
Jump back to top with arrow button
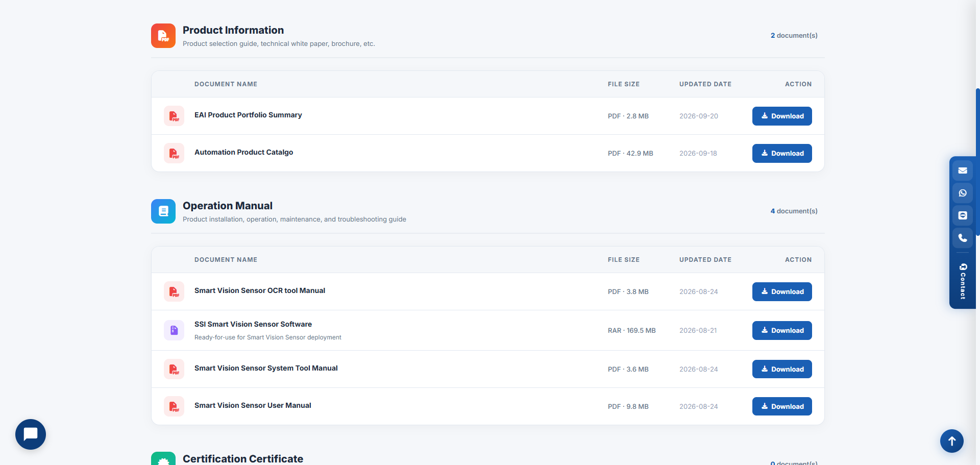[x=952, y=441]
